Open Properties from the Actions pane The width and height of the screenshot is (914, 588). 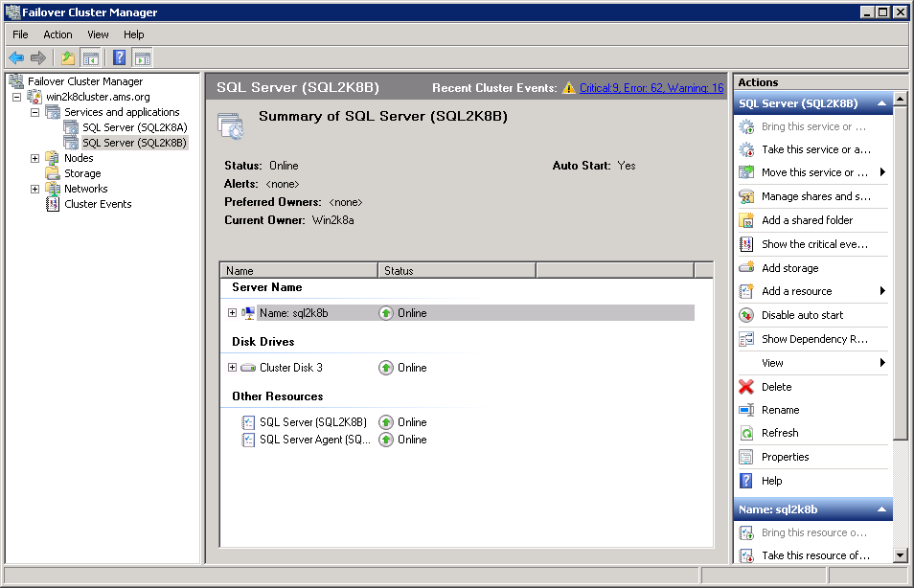click(x=792, y=457)
